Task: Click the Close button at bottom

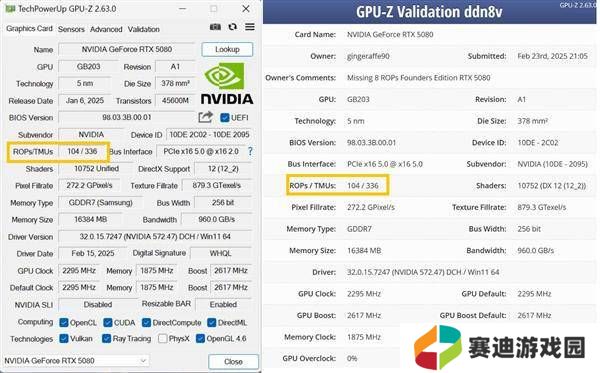Action: coord(233,362)
